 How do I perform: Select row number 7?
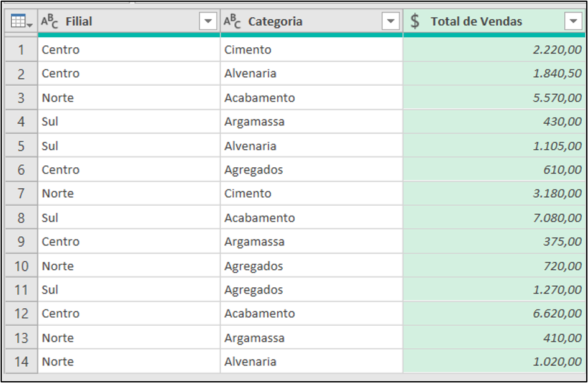coord(21,193)
